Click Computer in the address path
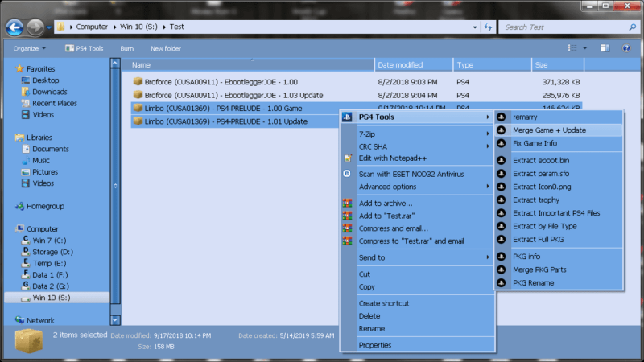 pos(92,27)
